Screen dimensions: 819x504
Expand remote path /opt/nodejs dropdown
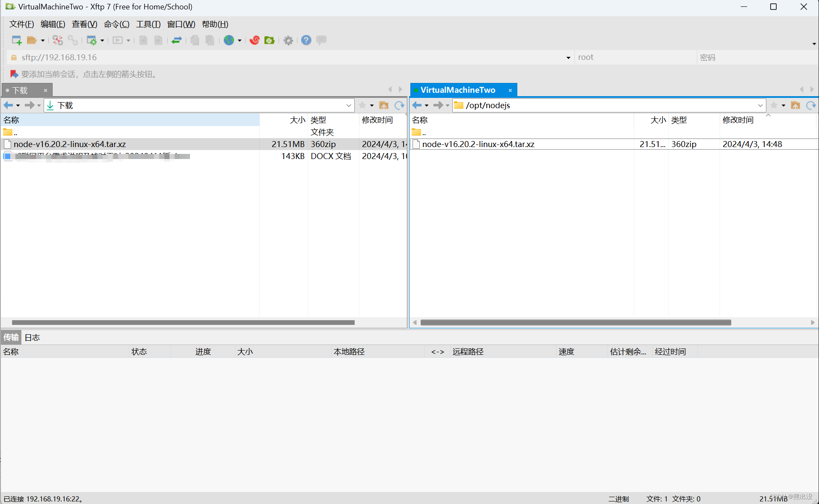coord(760,105)
